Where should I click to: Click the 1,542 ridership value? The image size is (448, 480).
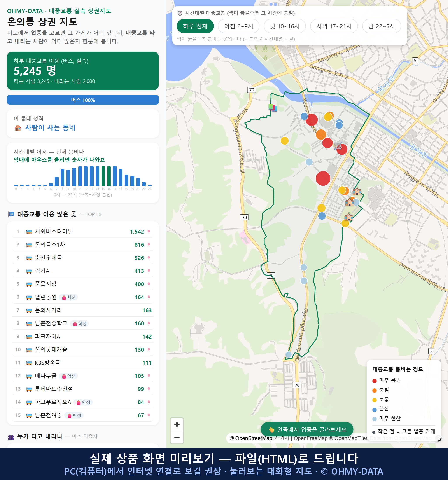pyautogui.click(x=137, y=232)
